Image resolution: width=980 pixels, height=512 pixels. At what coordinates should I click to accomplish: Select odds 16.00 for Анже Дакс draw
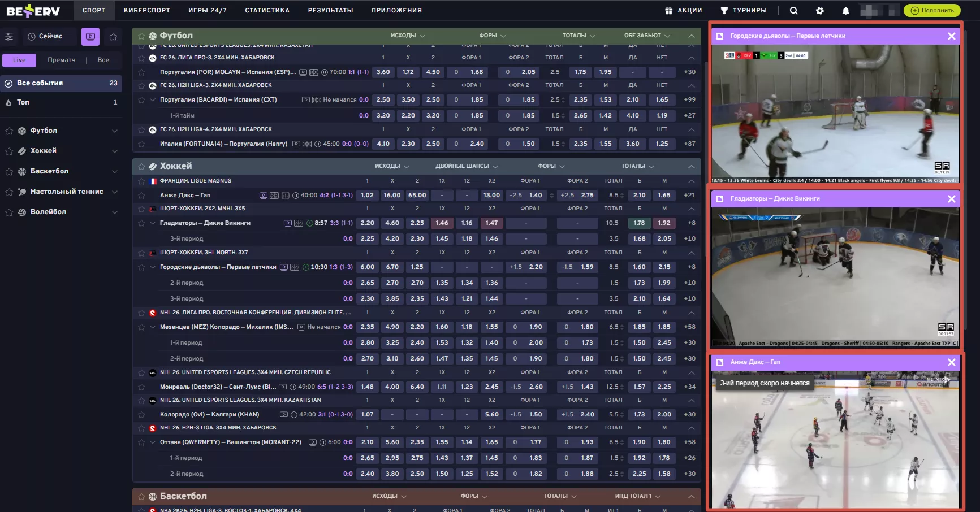[x=392, y=196]
